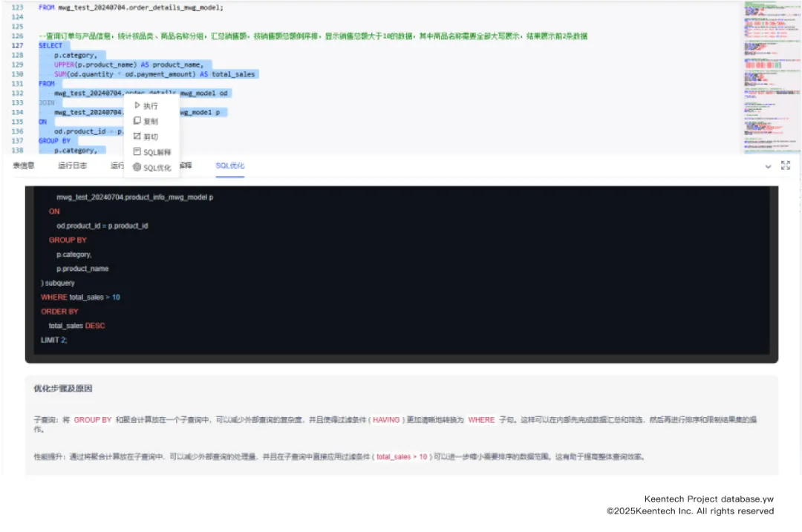802x532 pixels.
Task: Click line number 123 in the gutter
Action: pyautogui.click(x=18, y=7)
